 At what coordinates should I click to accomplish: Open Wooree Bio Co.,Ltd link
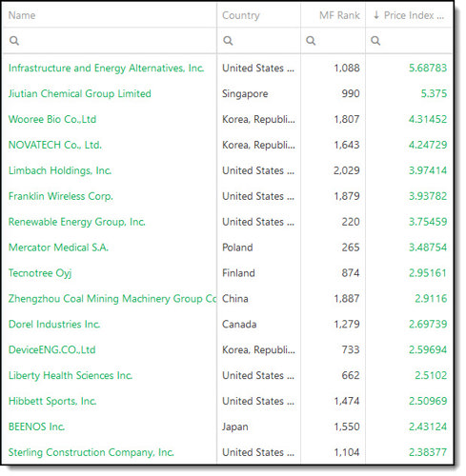(52, 119)
